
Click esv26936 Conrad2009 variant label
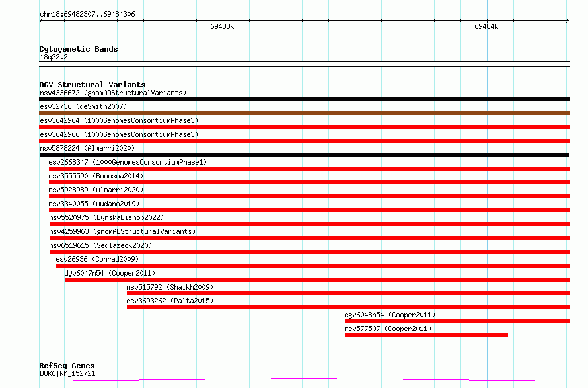point(97,259)
